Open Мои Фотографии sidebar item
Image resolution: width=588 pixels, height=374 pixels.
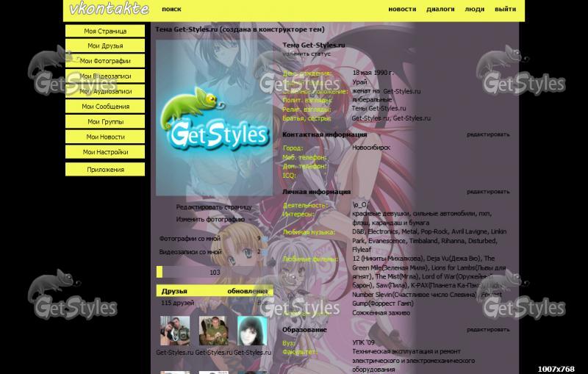[x=105, y=61]
